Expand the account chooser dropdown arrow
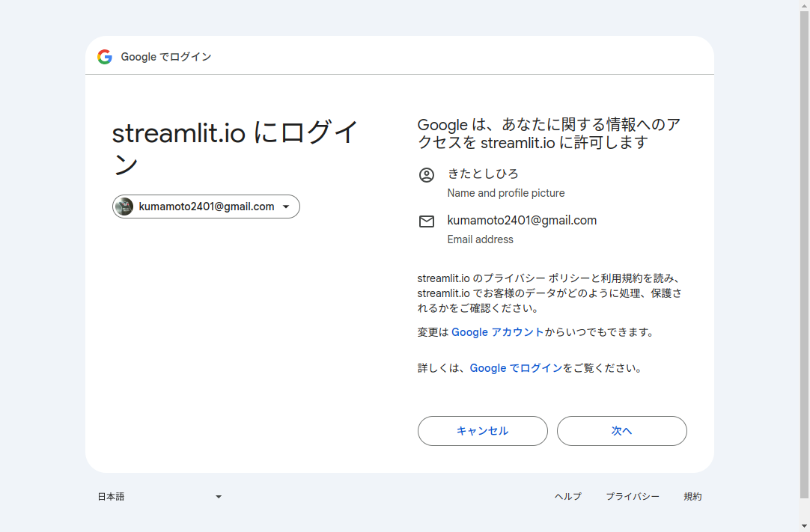The image size is (810, 532). coord(286,207)
